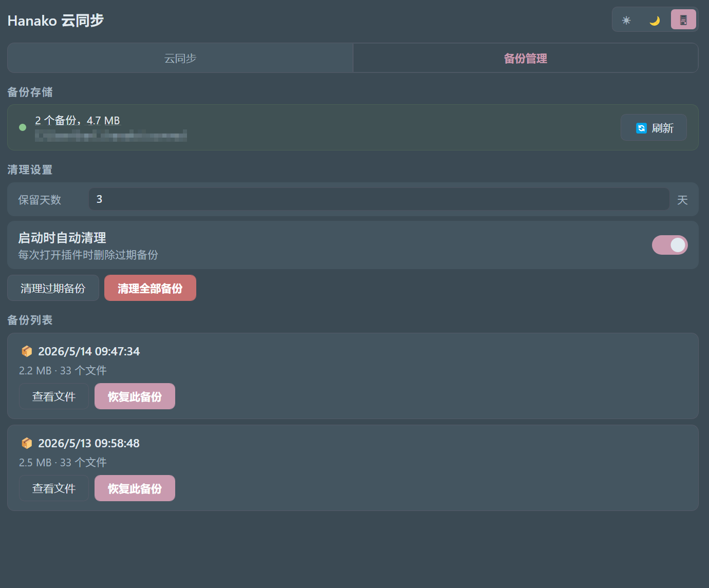
Task: Restore the 2026/5/13 09:58:48 backup
Action: [135, 488]
